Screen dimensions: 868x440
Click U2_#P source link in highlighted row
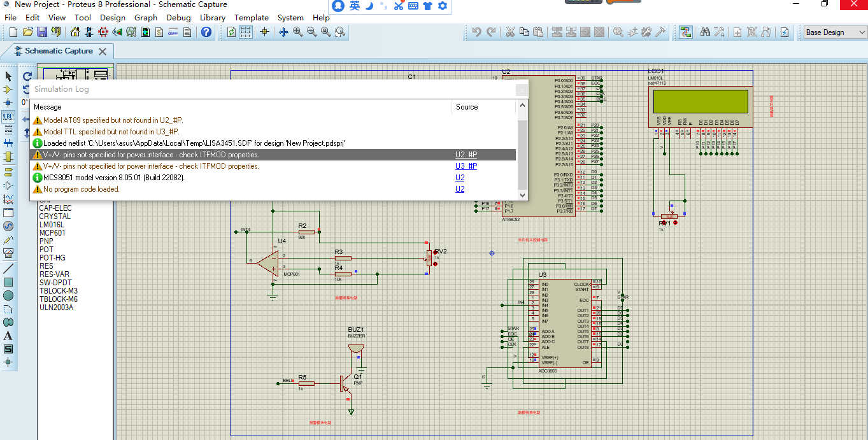click(x=466, y=155)
